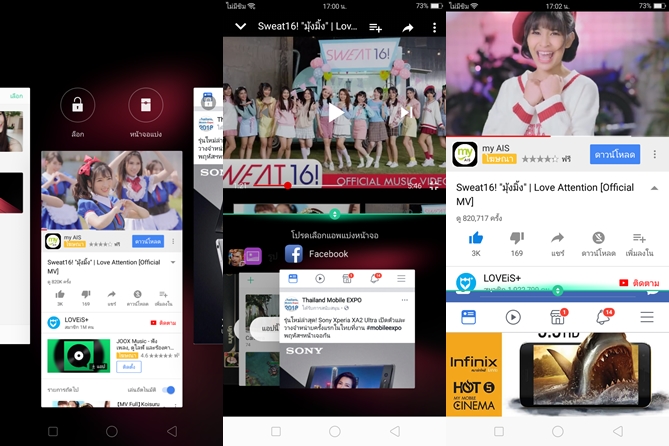Subscribe to LOVEiS+ in the right screen
The height and width of the screenshot is (446, 669).
(638, 283)
